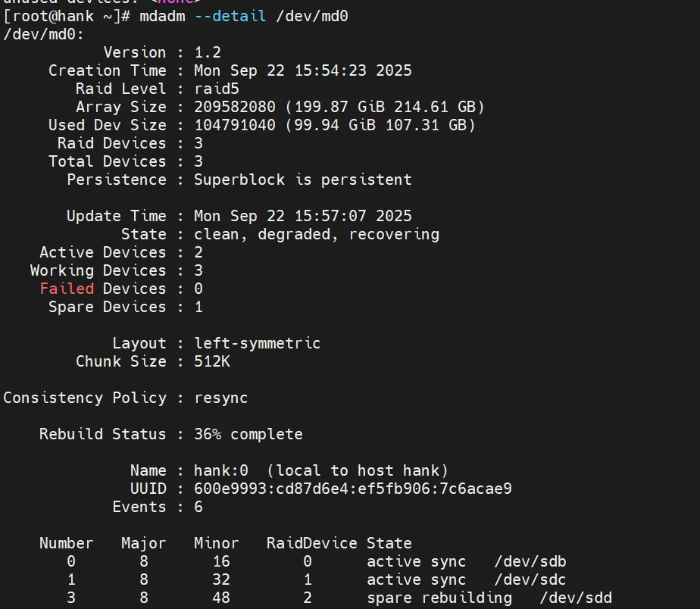The height and width of the screenshot is (609, 700).
Task: Click the 'spare rebuilding' state for /dev/sdd
Action: [x=439, y=598]
